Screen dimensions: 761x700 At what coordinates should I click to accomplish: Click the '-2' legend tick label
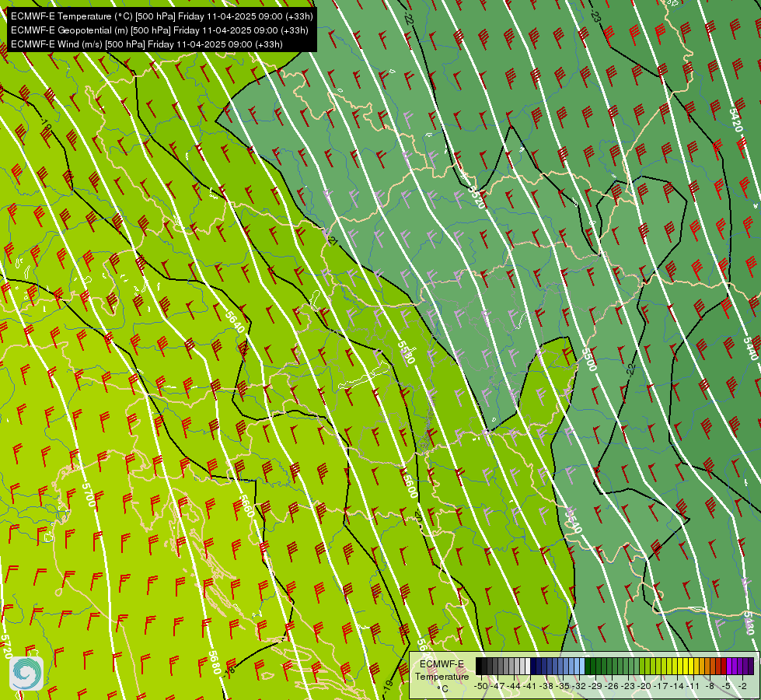click(x=742, y=686)
